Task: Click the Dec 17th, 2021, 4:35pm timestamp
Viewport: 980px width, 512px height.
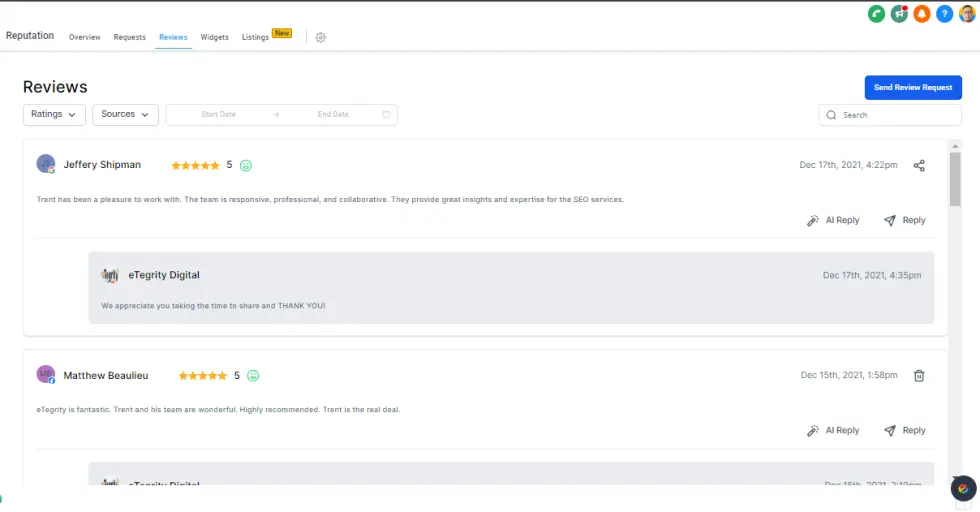Action: coord(872,275)
